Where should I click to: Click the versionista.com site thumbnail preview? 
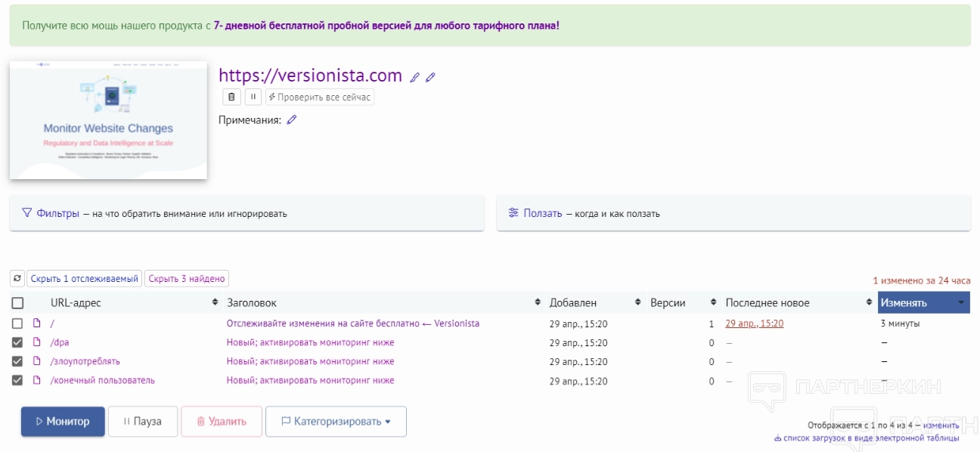point(108,120)
